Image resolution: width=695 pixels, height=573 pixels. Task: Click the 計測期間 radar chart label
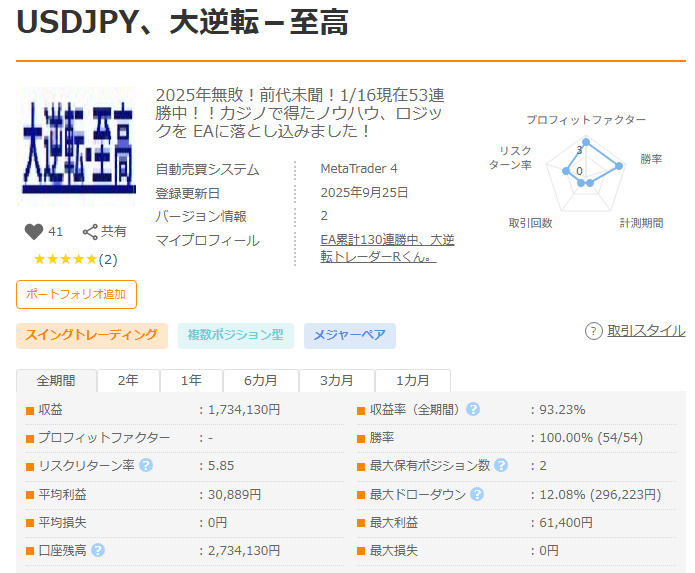pos(641,223)
